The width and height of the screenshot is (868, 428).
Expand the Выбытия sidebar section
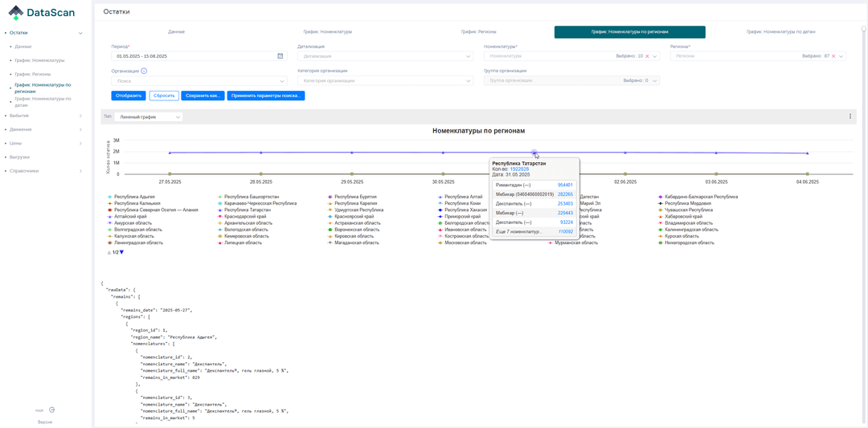pyautogui.click(x=80, y=116)
